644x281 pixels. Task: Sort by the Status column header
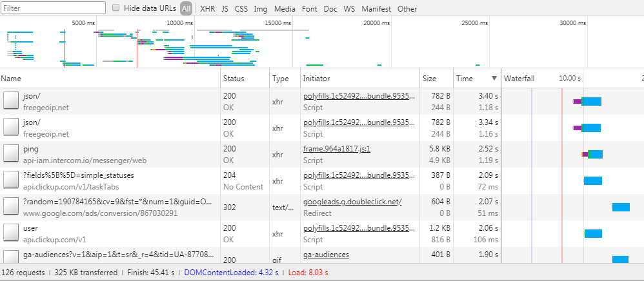click(x=245, y=79)
